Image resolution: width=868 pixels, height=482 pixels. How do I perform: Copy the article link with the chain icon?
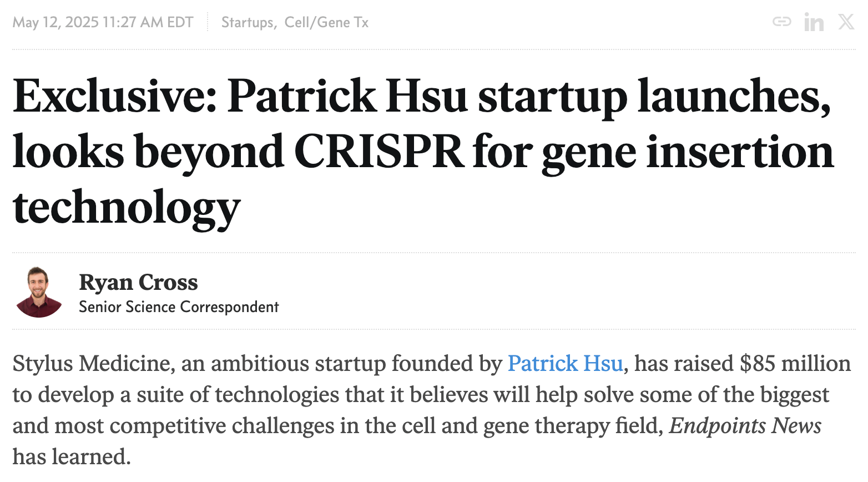(781, 22)
